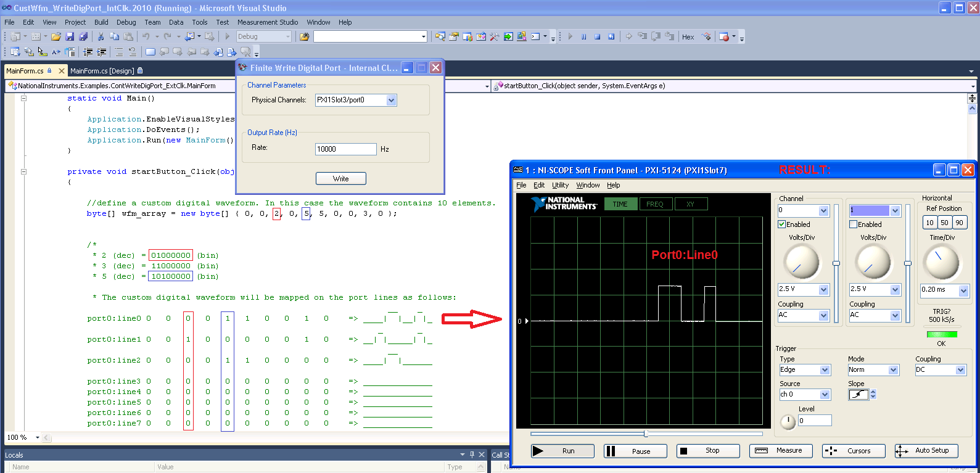The image size is (980, 473).
Task: Click the Step Over debug icon
Action: (x=656, y=36)
